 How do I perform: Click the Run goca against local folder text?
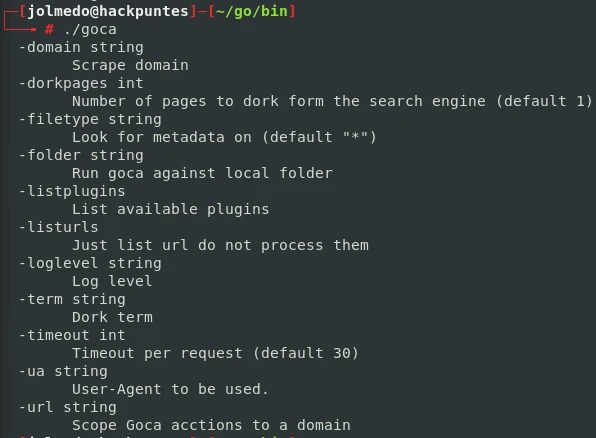point(202,173)
